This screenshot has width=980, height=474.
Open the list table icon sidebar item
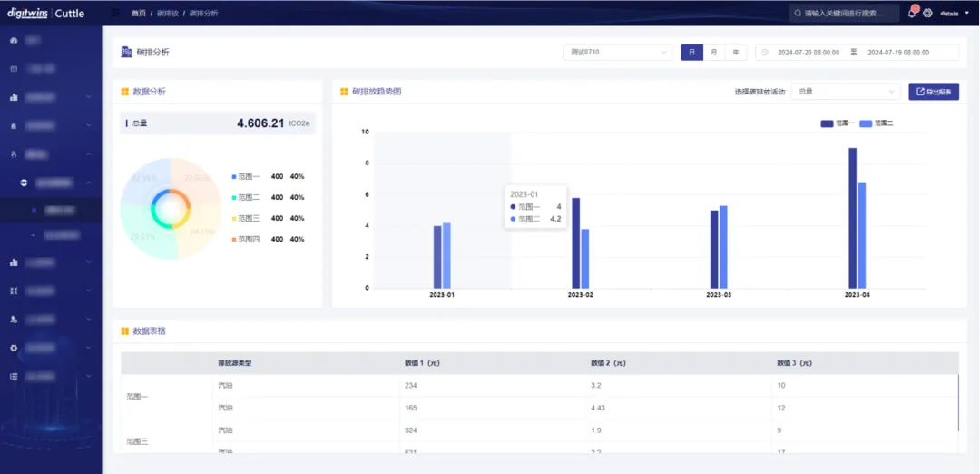point(14,377)
